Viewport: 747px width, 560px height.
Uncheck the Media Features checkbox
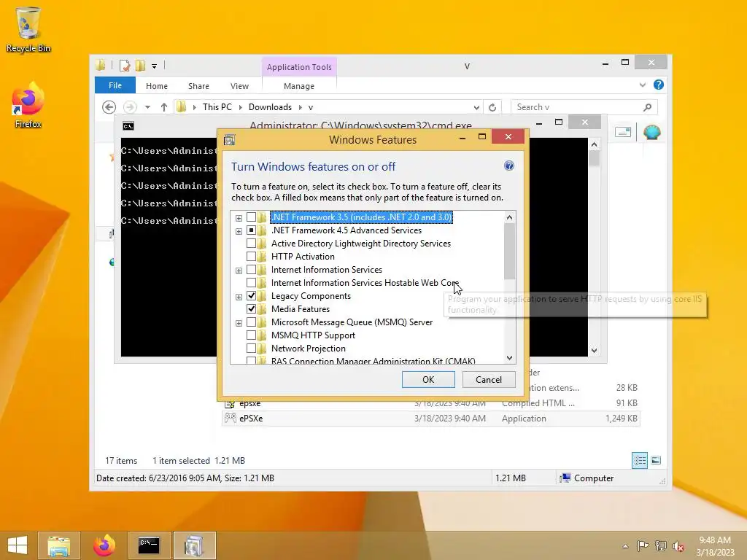tap(251, 309)
